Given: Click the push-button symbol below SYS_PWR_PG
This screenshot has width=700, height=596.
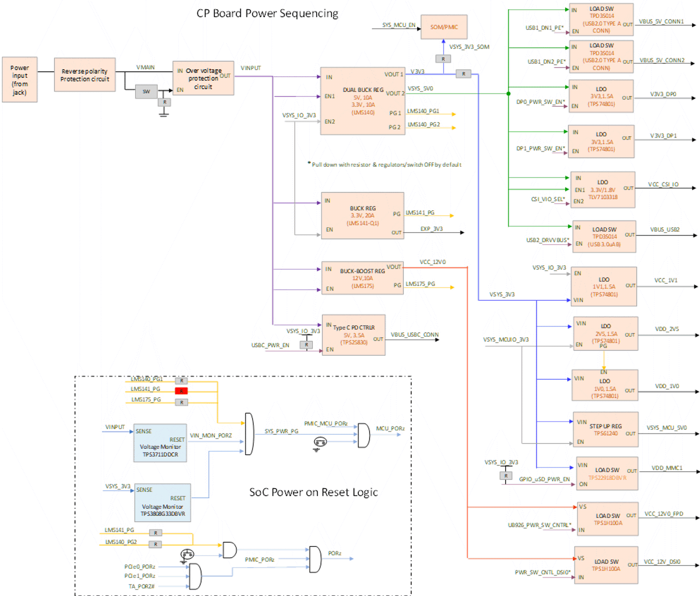Looking at the screenshot, I should point(320,442).
